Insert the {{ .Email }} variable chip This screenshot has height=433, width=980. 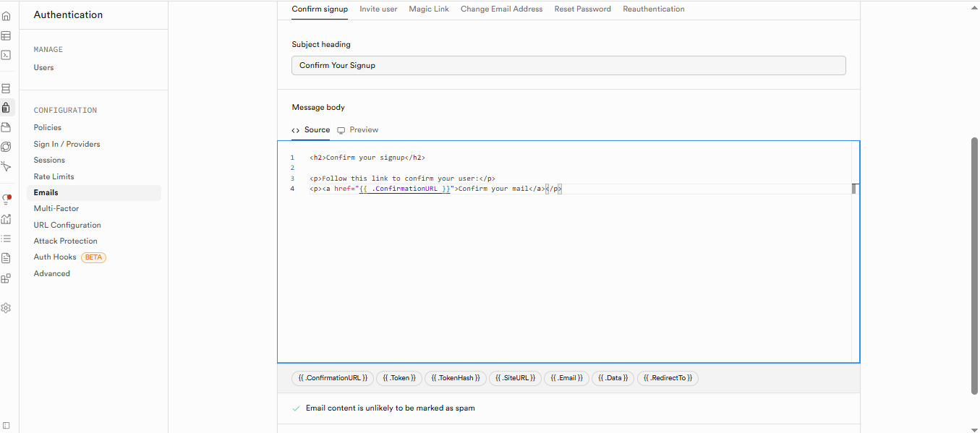[x=566, y=378]
